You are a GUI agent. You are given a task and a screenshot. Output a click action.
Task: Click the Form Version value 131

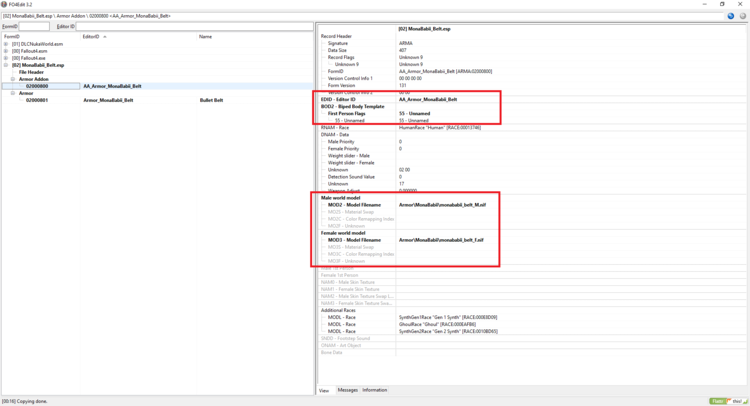point(403,85)
